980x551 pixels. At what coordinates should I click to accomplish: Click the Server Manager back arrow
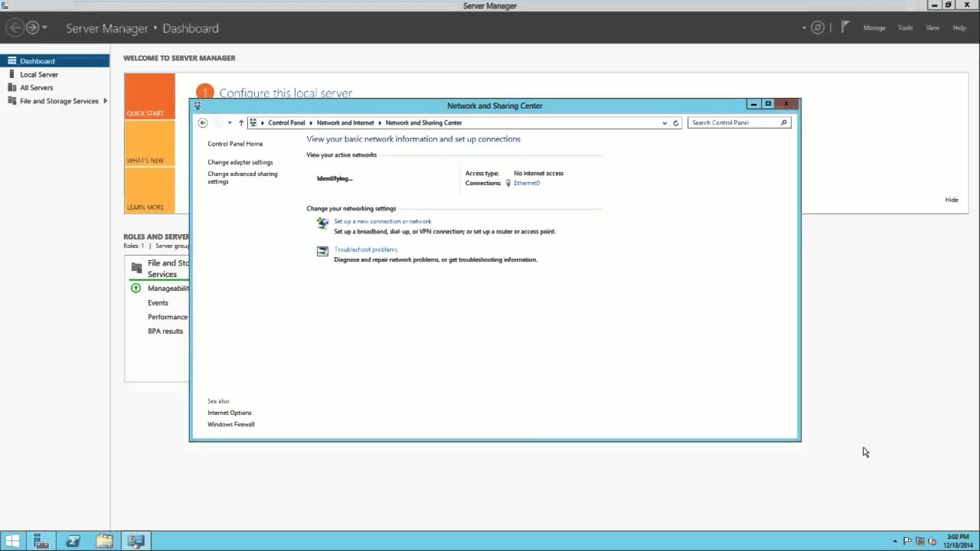(x=15, y=28)
